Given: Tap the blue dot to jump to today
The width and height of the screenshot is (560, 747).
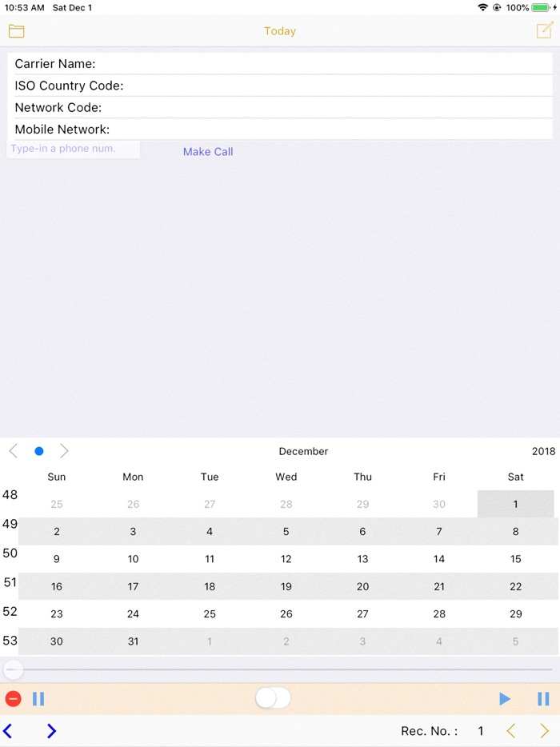Looking at the screenshot, I should point(38,450).
